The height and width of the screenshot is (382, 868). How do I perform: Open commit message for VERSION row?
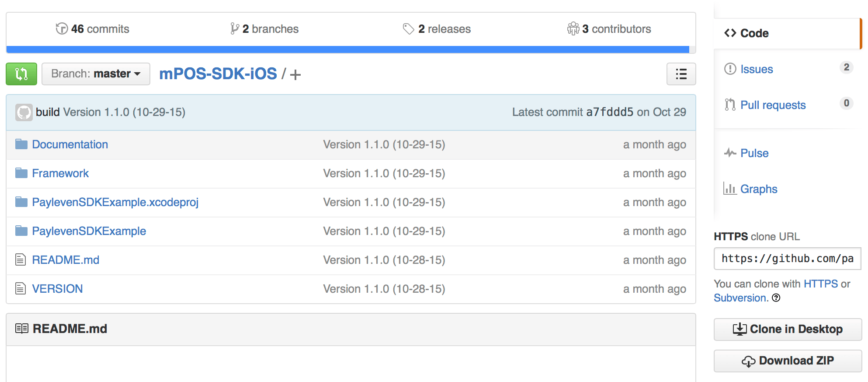pos(384,289)
